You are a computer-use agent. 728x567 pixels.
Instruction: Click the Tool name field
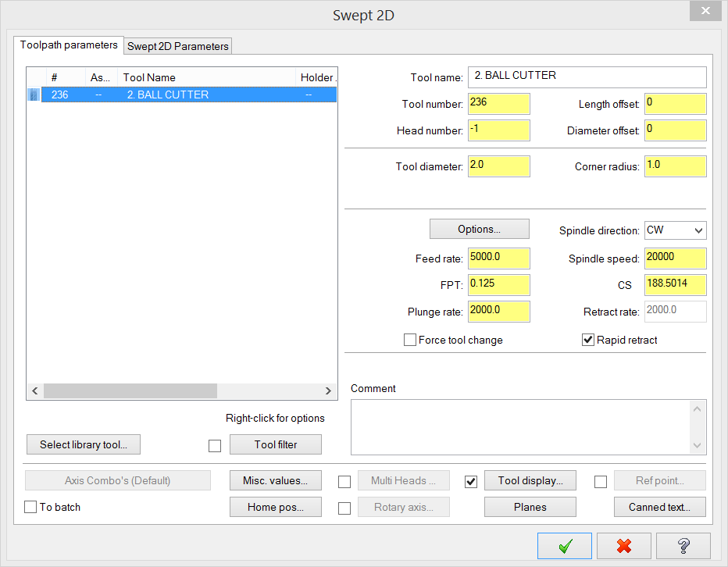tap(587, 77)
